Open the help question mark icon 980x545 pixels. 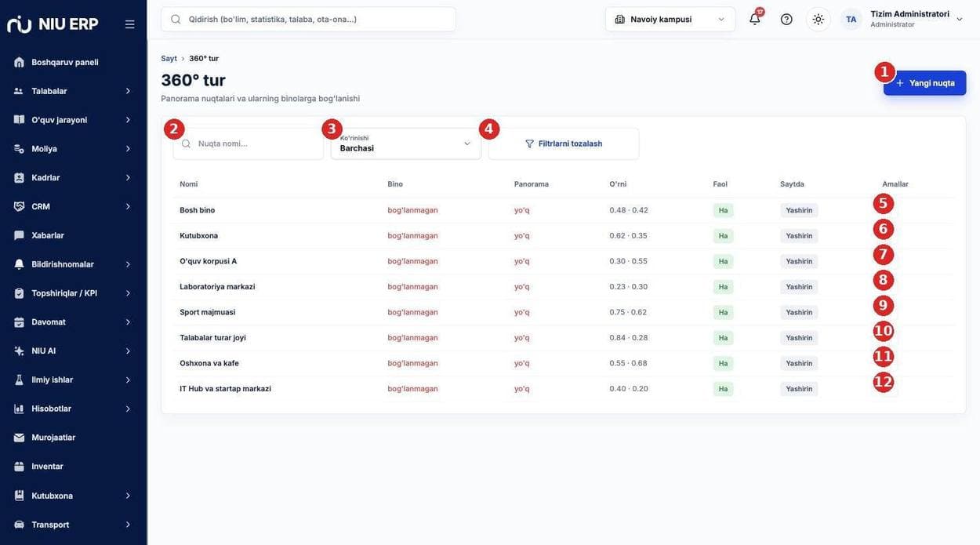coord(786,19)
